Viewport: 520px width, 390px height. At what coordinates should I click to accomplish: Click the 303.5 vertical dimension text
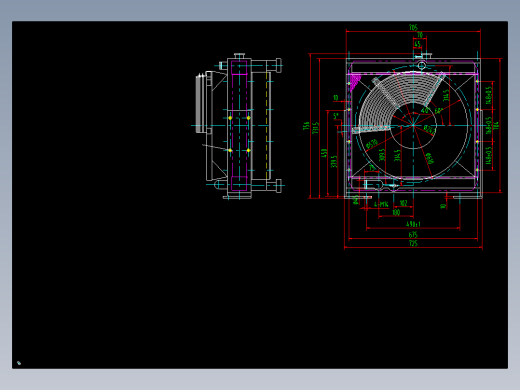(x=382, y=154)
